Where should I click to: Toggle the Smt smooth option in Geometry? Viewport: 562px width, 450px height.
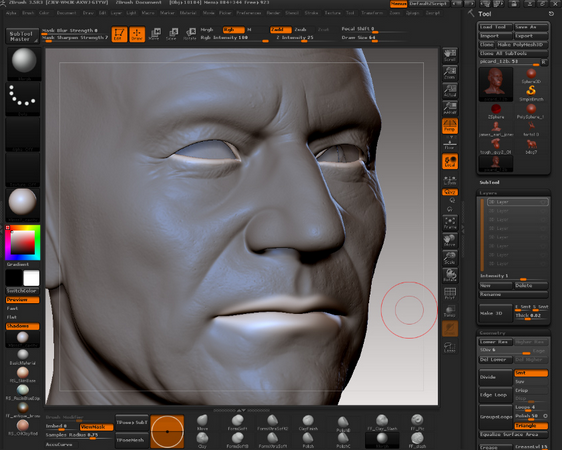pyautogui.click(x=531, y=373)
